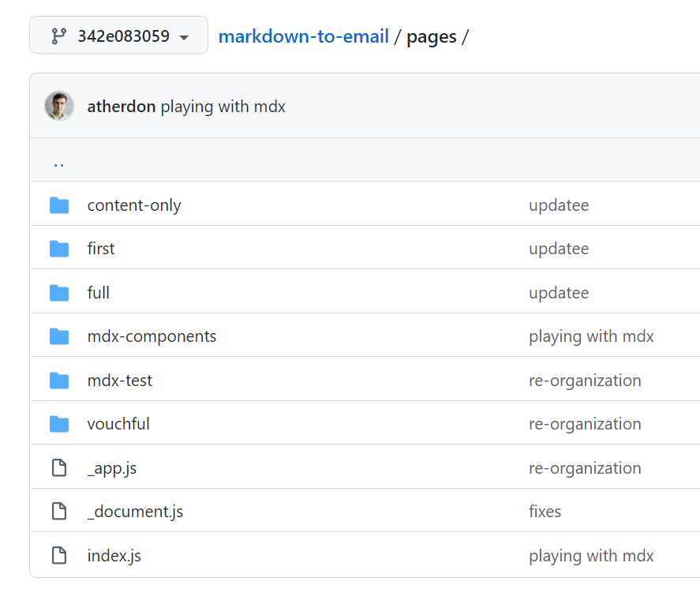The width and height of the screenshot is (700, 589).
Task: Click the content-only folder icon
Action: point(59,205)
